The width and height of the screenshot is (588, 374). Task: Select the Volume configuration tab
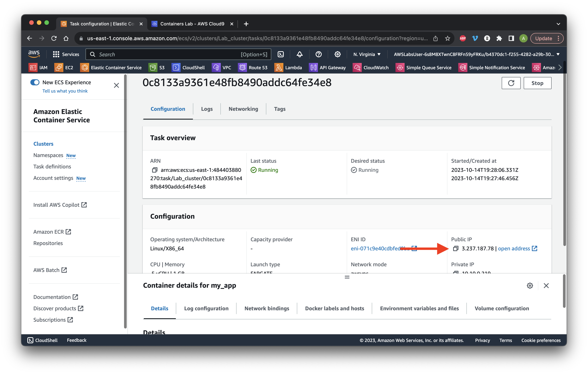[x=502, y=308]
